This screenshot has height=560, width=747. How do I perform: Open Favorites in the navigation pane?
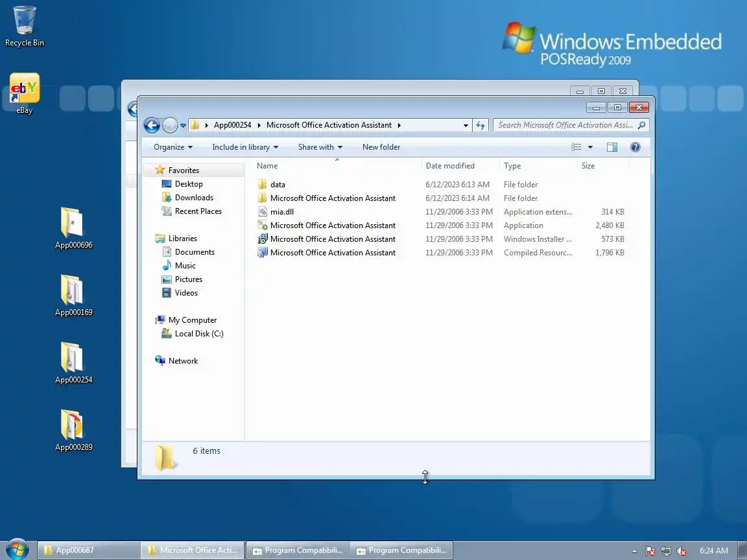click(184, 170)
